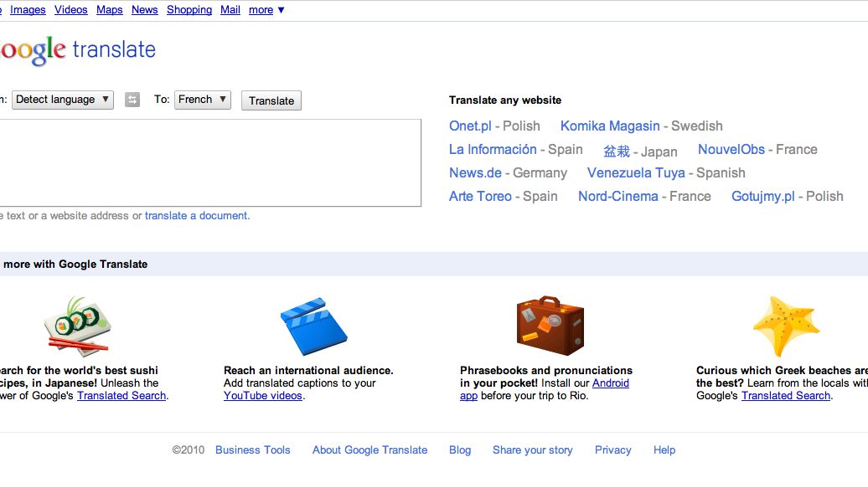Open News in the top navigation
The width and height of the screenshot is (868, 488).
(x=144, y=10)
